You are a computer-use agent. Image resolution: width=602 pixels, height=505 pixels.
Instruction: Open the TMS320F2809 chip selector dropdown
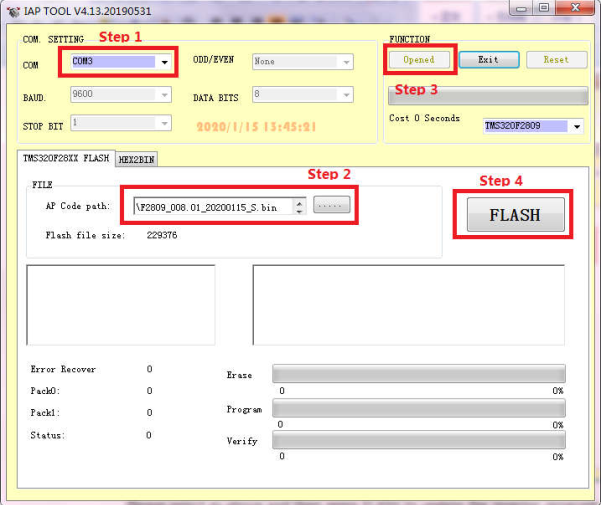pyautogui.click(x=533, y=126)
